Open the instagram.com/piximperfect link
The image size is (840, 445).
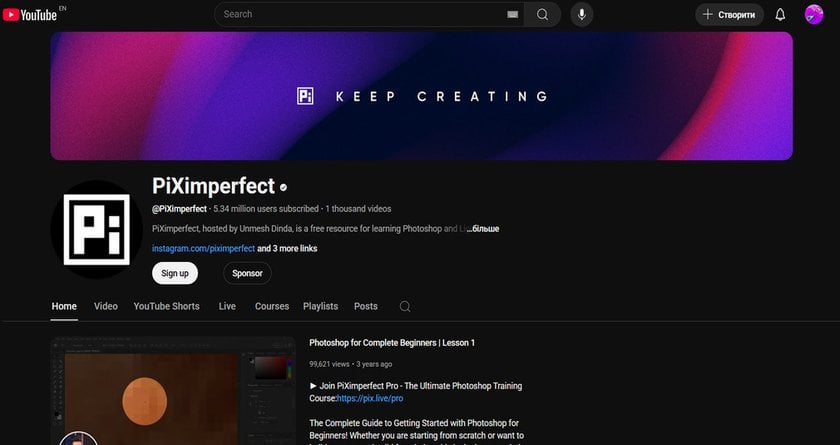(x=204, y=248)
